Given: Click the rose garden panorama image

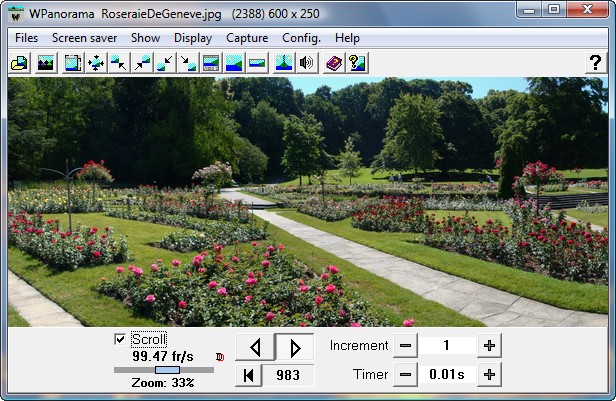Looking at the screenshot, I should click(308, 202).
